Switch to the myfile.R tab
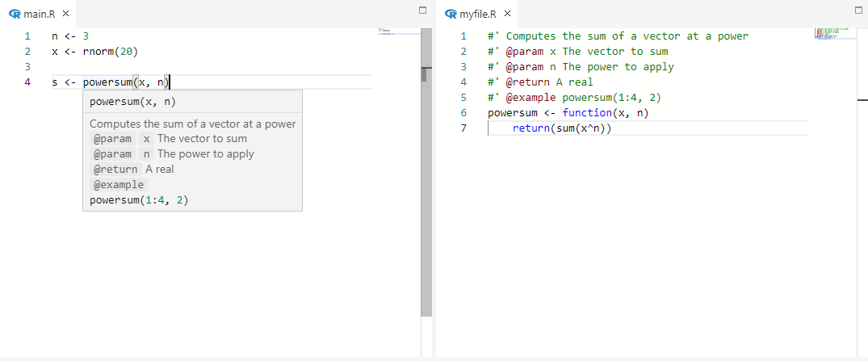Image resolution: width=868 pixels, height=361 pixels. tap(478, 15)
